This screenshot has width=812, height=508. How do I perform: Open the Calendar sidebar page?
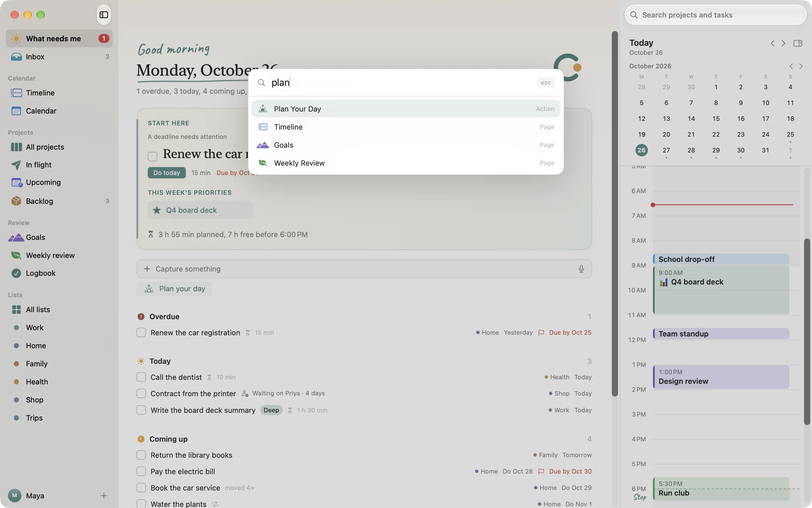click(x=59, y=111)
